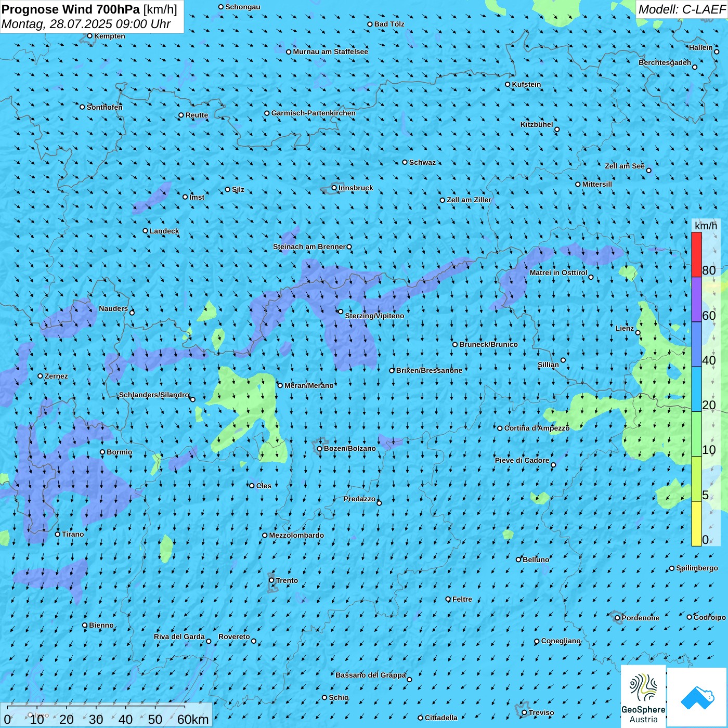Viewport: 728px width, 728px height.
Task: Click the Cortina d'Ampezzo city marker
Action: 500,428
